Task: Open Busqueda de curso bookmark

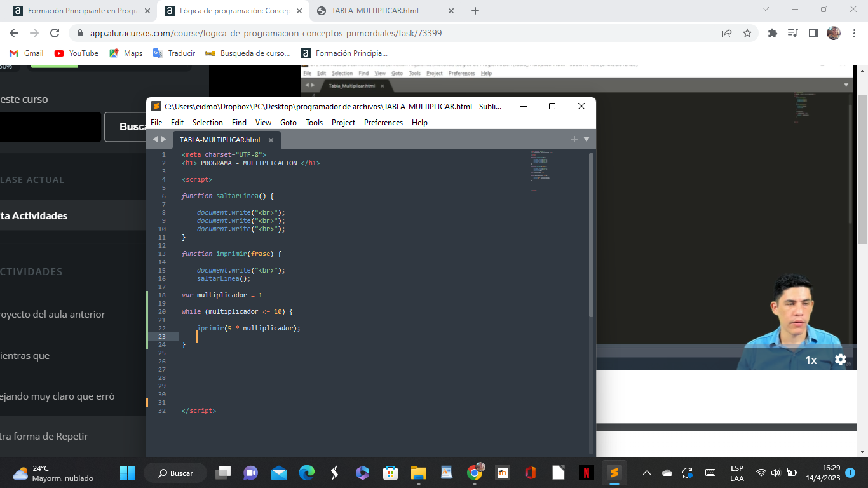Action: [x=248, y=53]
